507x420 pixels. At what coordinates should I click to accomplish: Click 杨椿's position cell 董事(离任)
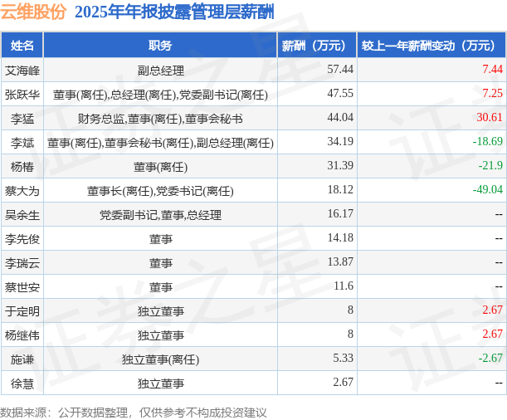click(x=160, y=167)
